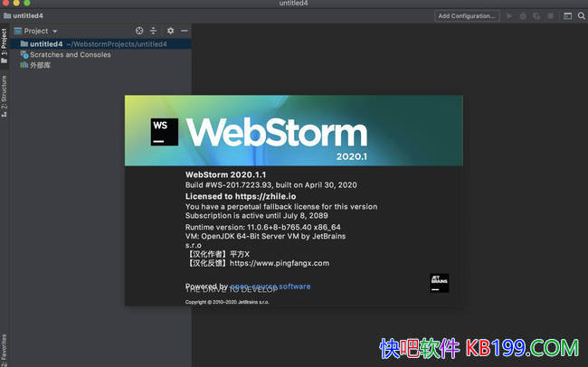Click the project structure window icon beside search
The image size is (588, 367).
567,15
